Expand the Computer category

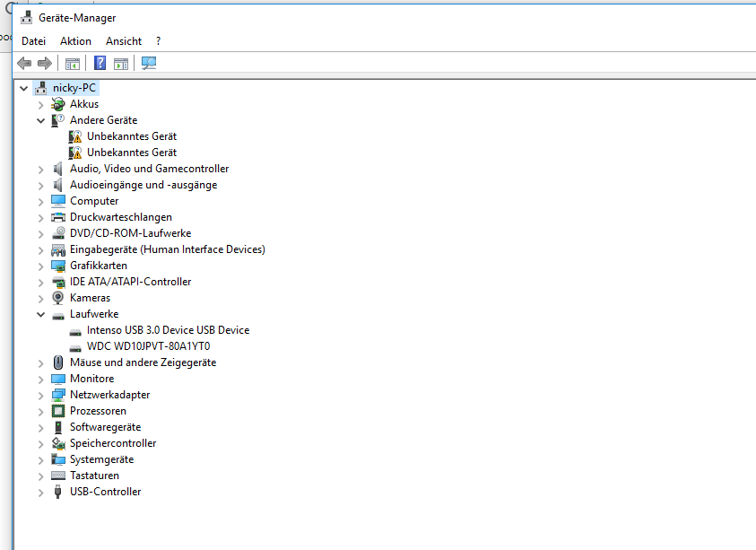tap(40, 202)
